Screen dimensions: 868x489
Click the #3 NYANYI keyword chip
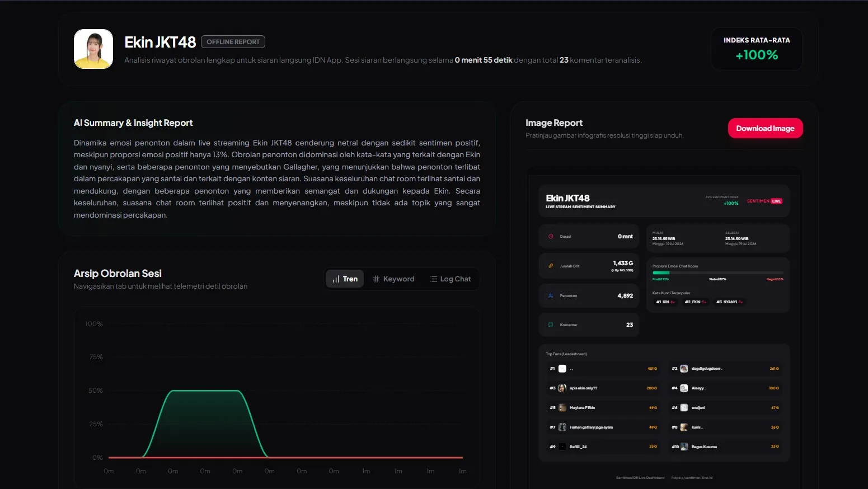[x=730, y=302]
